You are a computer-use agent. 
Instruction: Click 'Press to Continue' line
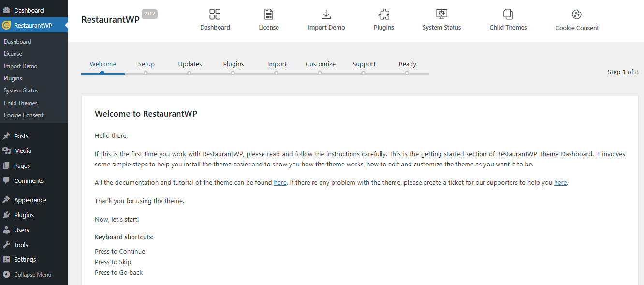click(x=120, y=251)
